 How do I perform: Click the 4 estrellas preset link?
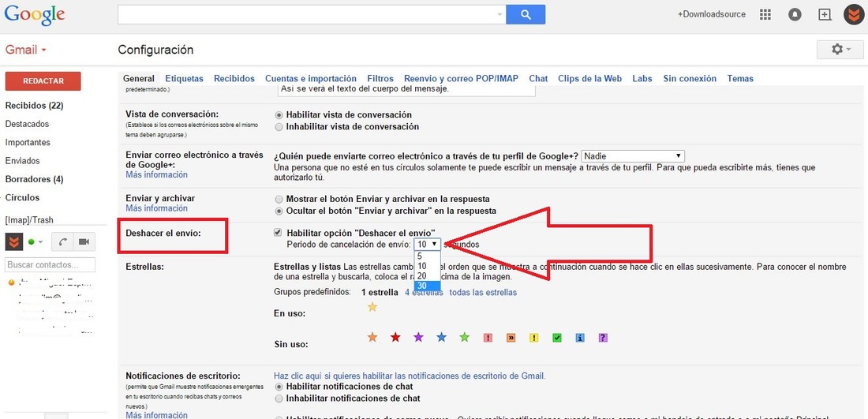[x=424, y=292]
